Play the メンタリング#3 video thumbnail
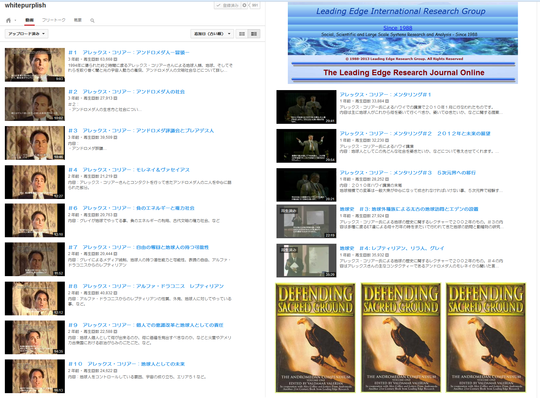Screen dimensions: 540x398 [306, 185]
